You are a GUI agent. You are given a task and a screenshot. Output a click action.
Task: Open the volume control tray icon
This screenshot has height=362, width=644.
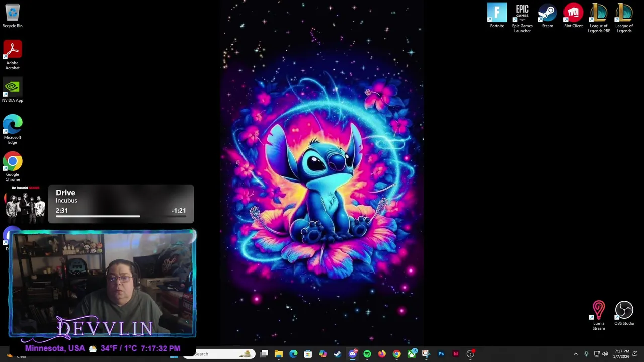tap(605, 354)
